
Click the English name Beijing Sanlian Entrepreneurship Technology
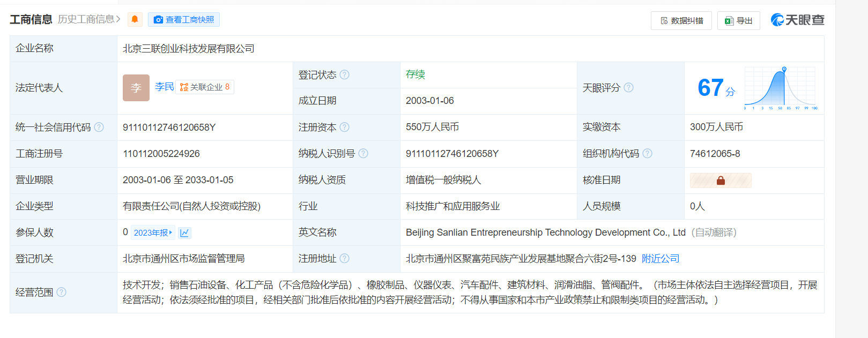tap(546, 232)
